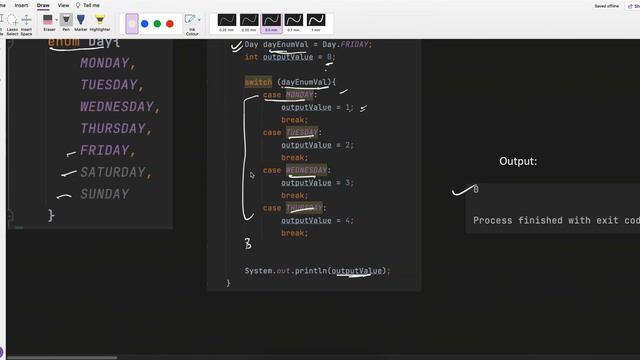This screenshot has width=640, height=360.
Task: Open the Insert ribbon tab
Action: point(21,5)
